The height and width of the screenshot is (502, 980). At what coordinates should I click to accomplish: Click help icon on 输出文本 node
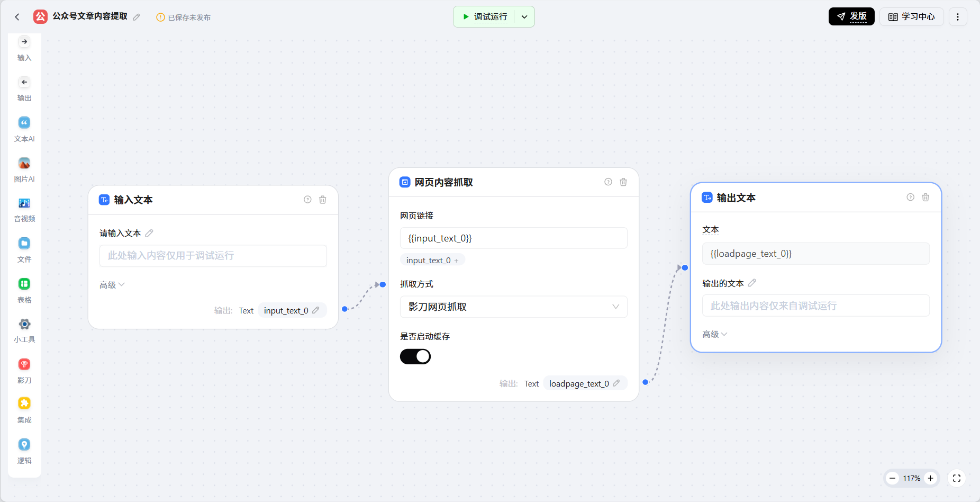[x=910, y=198]
